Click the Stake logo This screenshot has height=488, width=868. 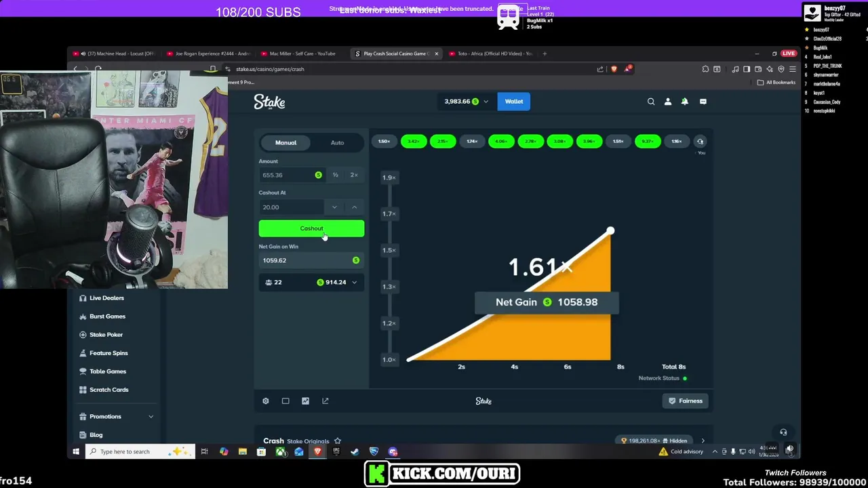point(269,102)
